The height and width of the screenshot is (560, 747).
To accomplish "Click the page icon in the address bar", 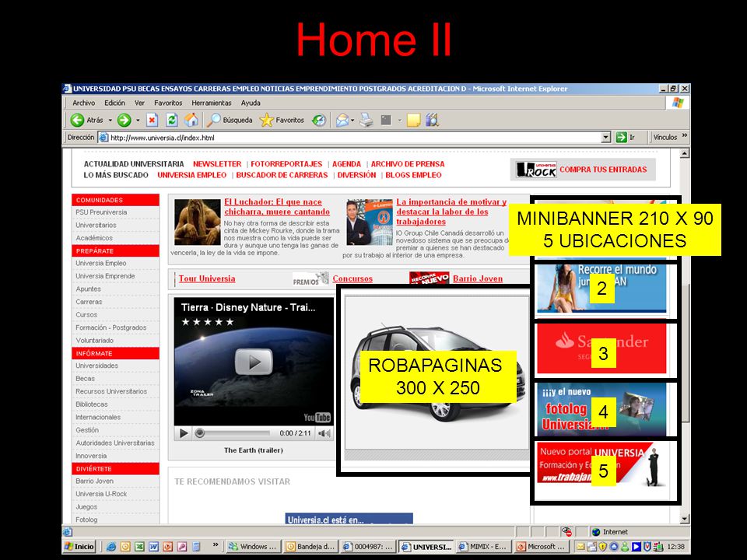I will 103,137.
